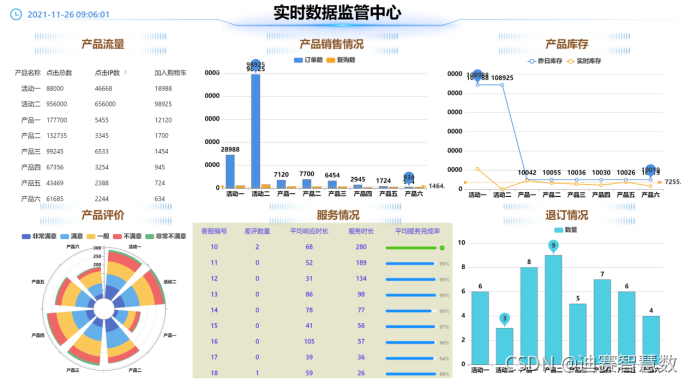Click response time 105 in row 16

[309, 341]
